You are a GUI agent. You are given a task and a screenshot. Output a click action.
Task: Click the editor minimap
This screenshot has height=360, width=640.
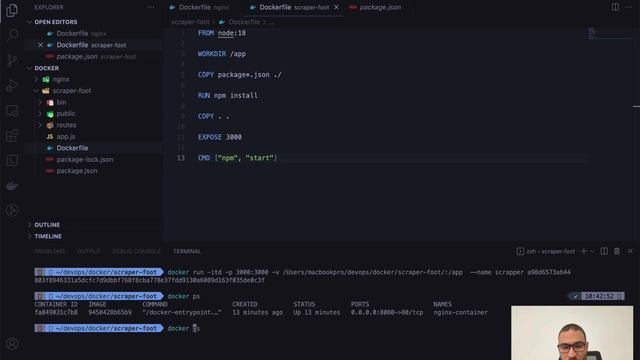[x=610, y=33]
